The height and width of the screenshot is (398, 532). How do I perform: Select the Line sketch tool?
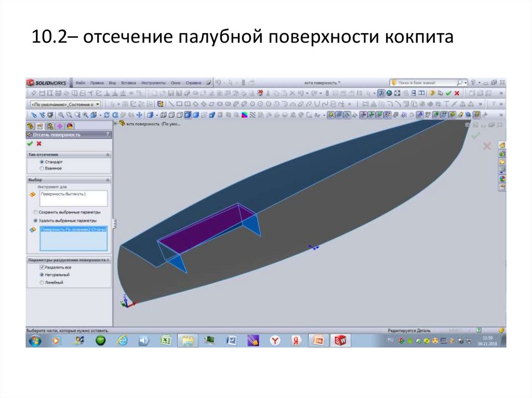pos(171,104)
